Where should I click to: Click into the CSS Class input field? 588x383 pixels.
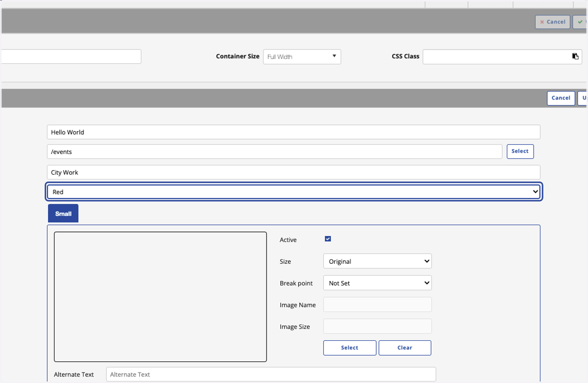(502, 56)
